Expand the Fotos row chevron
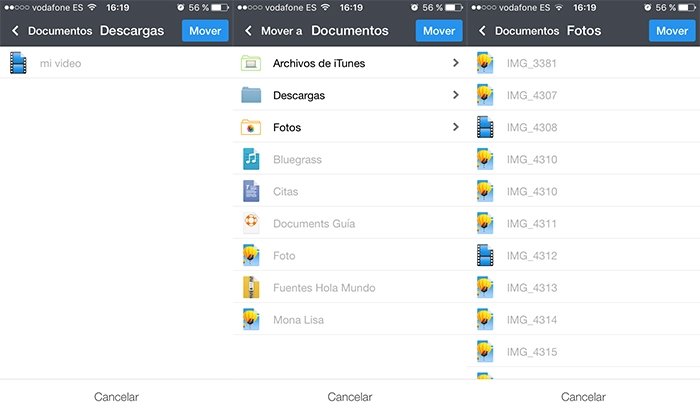The width and height of the screenshot is (700, 414). [x=455, y=127]
